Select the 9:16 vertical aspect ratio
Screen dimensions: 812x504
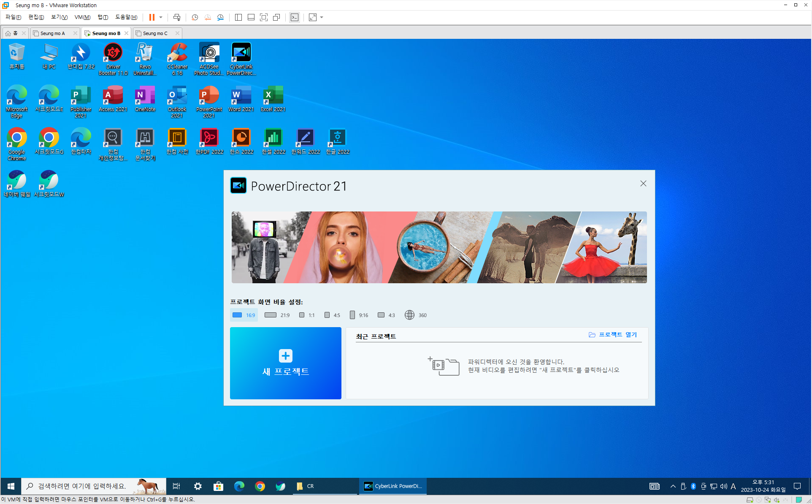point(359,315)
